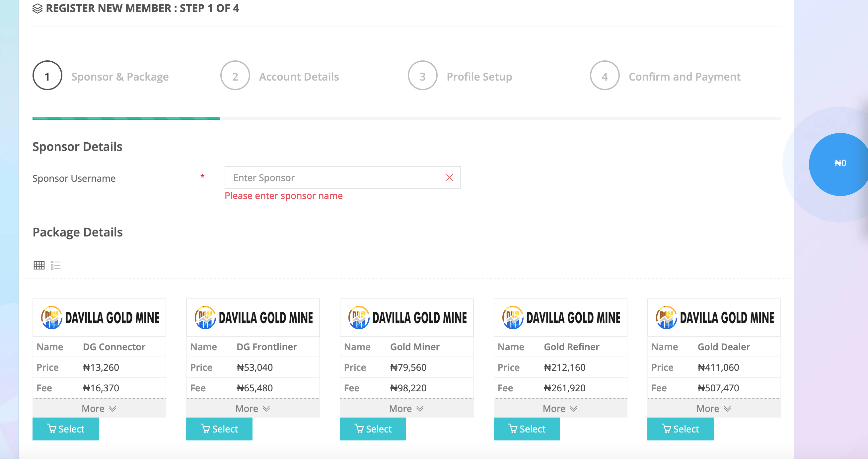Switch packages to list view icon
The height and width of the screenshot is (459, 868).
point(56,265)
